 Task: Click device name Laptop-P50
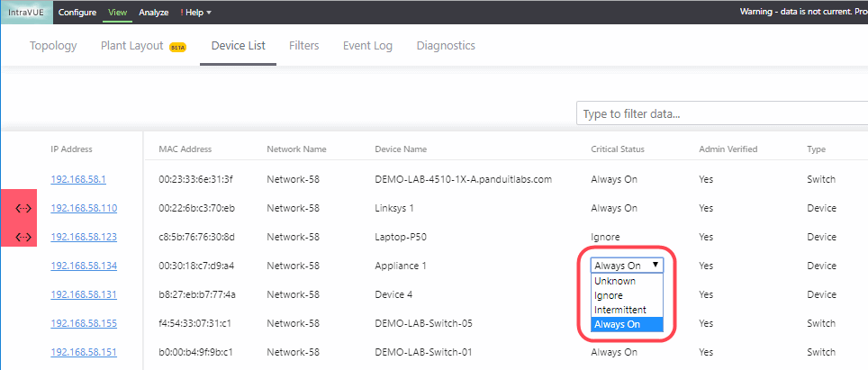400,237
